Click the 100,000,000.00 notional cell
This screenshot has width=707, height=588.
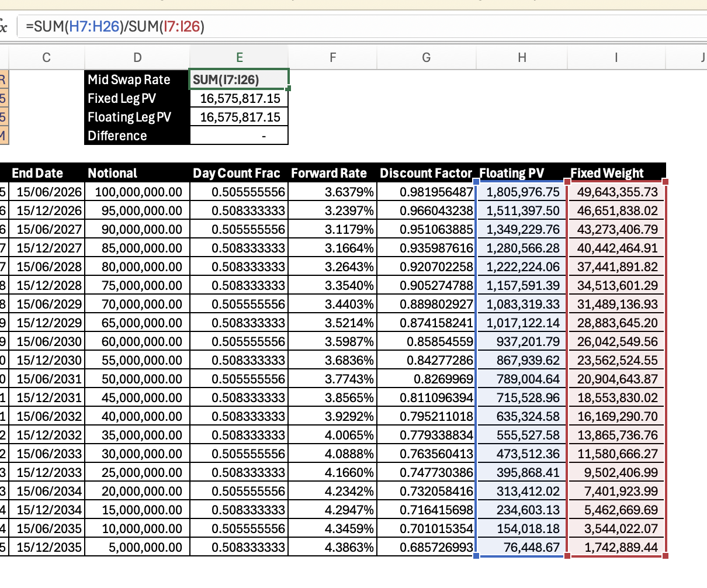pyautogui.click(x=138, y=192)
